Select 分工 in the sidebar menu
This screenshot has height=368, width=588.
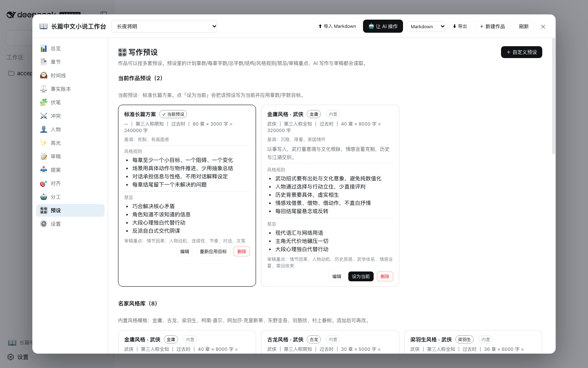tap(70, 197)
